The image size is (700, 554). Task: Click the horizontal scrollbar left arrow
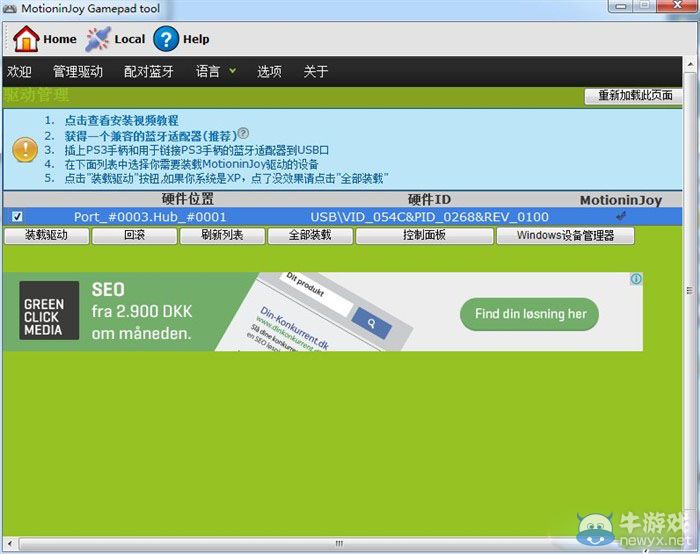pos(10,544)
